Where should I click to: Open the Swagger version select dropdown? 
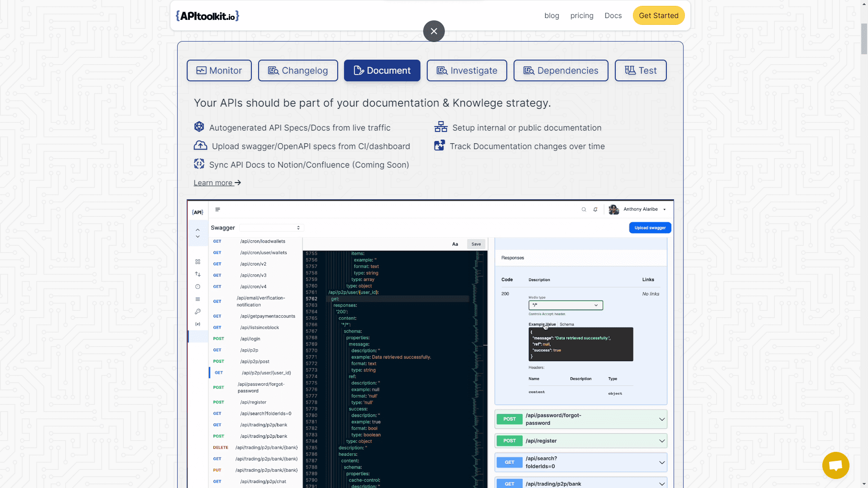pos(271,228)
